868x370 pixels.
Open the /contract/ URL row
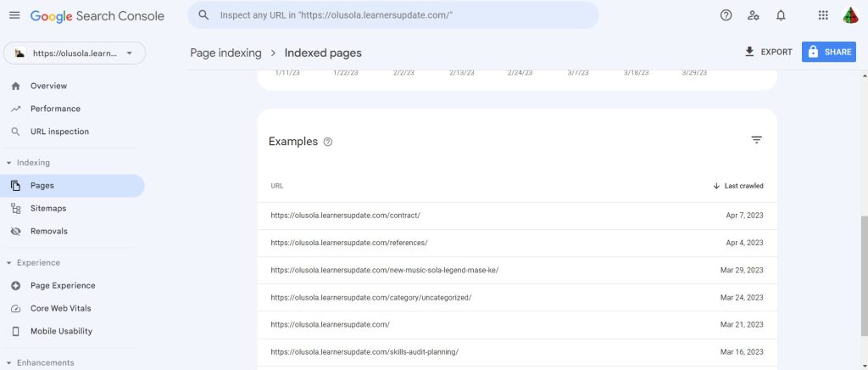click(517, 216)
